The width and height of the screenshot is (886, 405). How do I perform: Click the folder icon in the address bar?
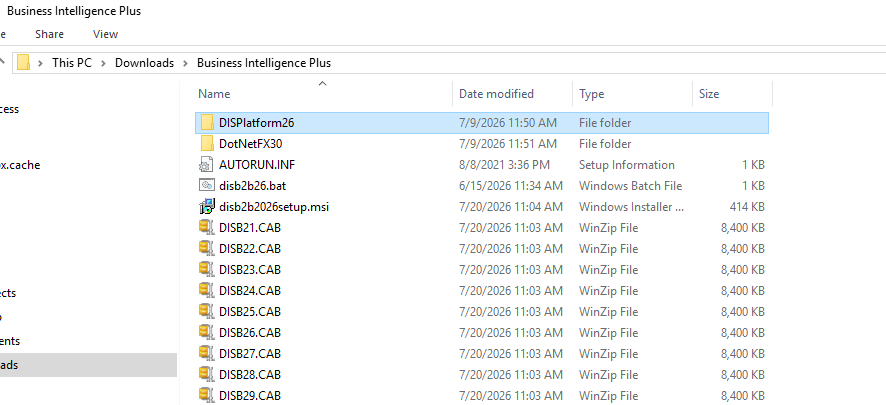click(x=23, y=63)
